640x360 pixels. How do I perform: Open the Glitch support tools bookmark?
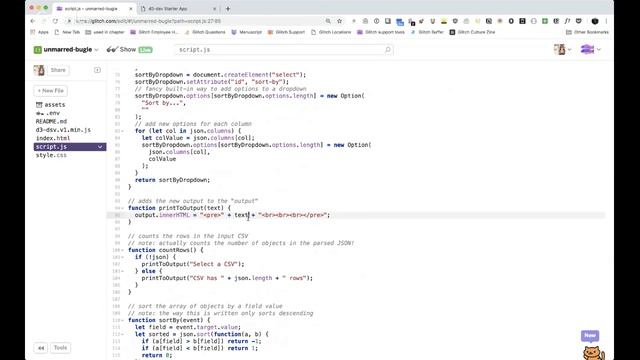tap(381, 32)
